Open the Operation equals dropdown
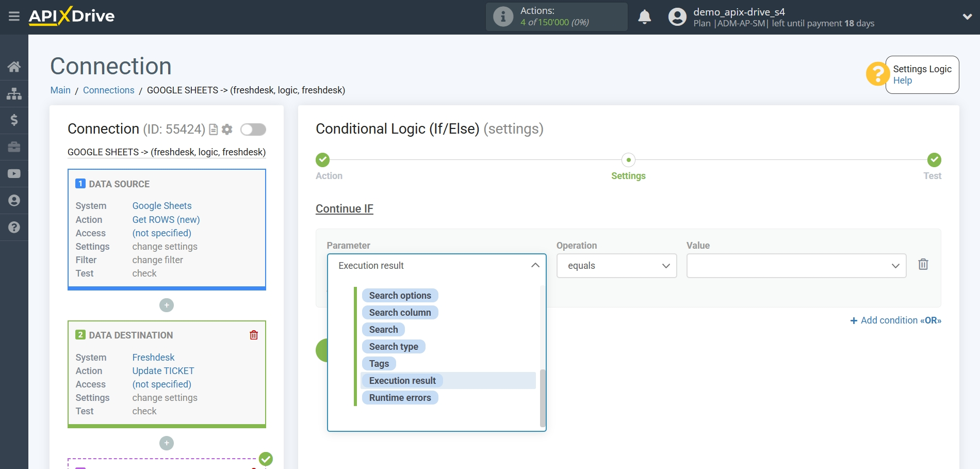The height and width of the screenshot is (469, 980). coord(616,266)
